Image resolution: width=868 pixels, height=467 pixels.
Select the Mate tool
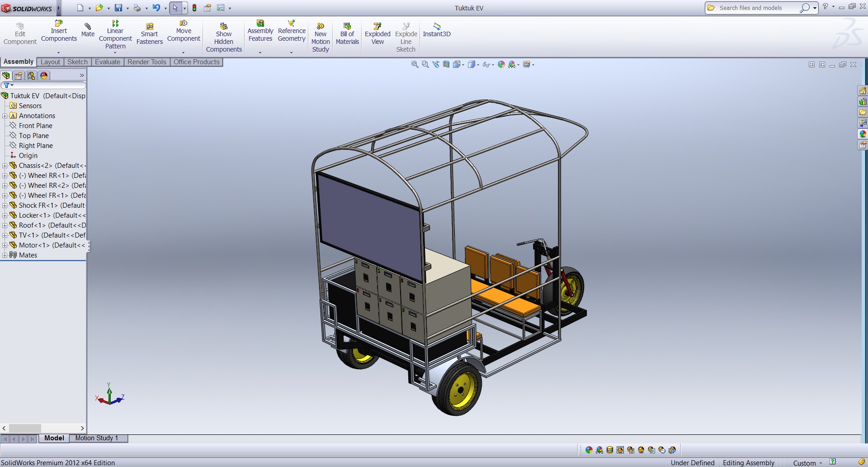coord(88,30)
